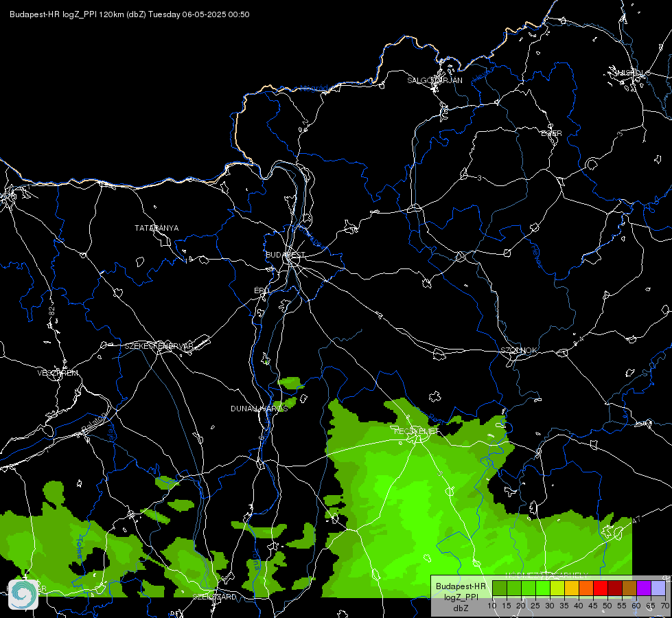
Task: Click the SZOLNOK city label
Action: (518, 350)
